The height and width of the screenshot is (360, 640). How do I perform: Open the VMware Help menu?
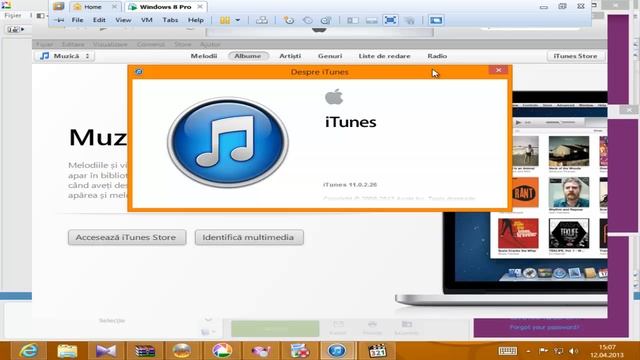[196, 20]
